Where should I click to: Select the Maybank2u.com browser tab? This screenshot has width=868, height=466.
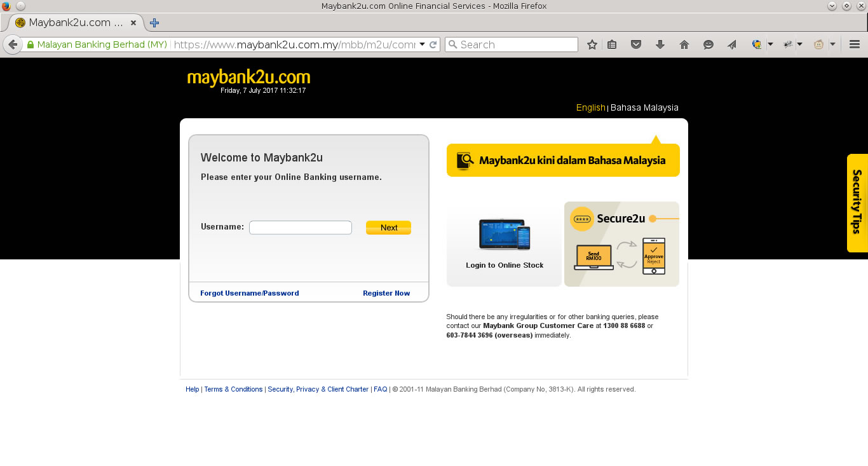point(75,23)
